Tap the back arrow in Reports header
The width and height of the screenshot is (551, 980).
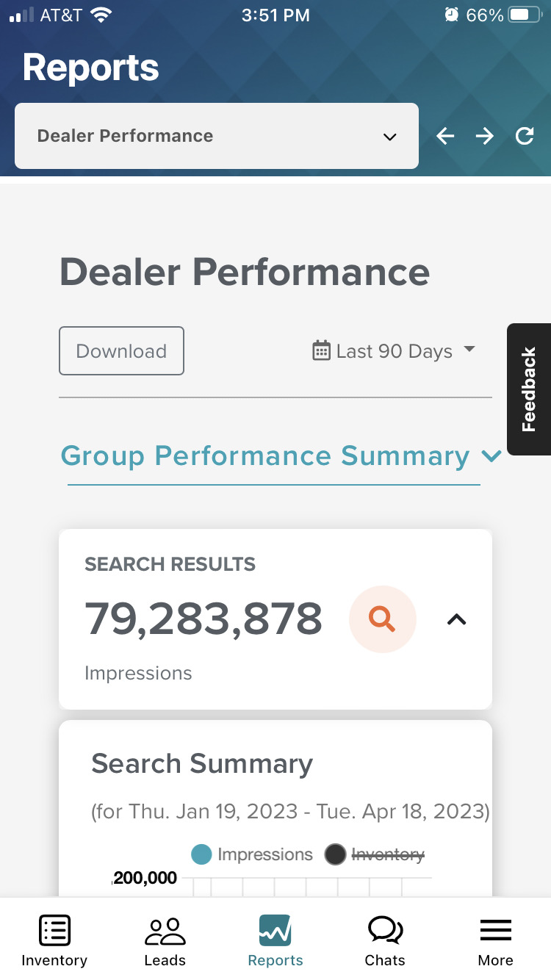pyautogui.click(x=445, y=136)
